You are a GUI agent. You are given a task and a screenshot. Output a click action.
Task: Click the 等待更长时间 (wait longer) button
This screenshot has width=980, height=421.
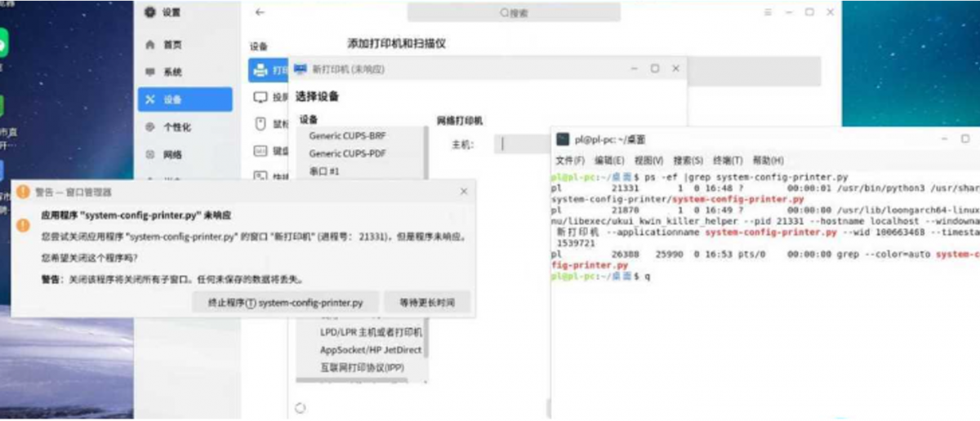click(x=427, y=303)
